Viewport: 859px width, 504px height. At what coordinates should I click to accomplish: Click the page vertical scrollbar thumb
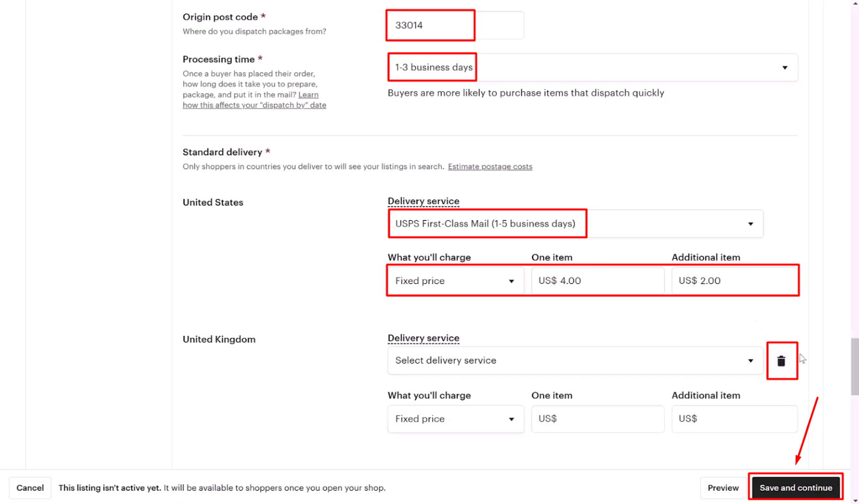click(855, 367)
